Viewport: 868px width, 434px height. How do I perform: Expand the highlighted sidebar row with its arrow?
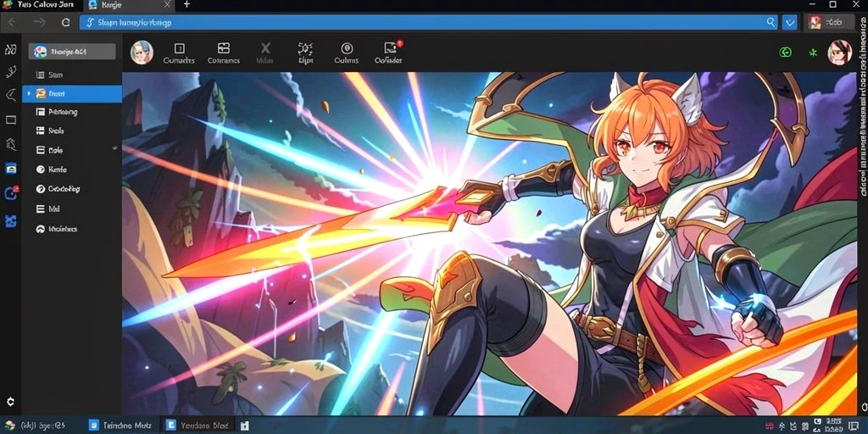[x=29, y=94]
